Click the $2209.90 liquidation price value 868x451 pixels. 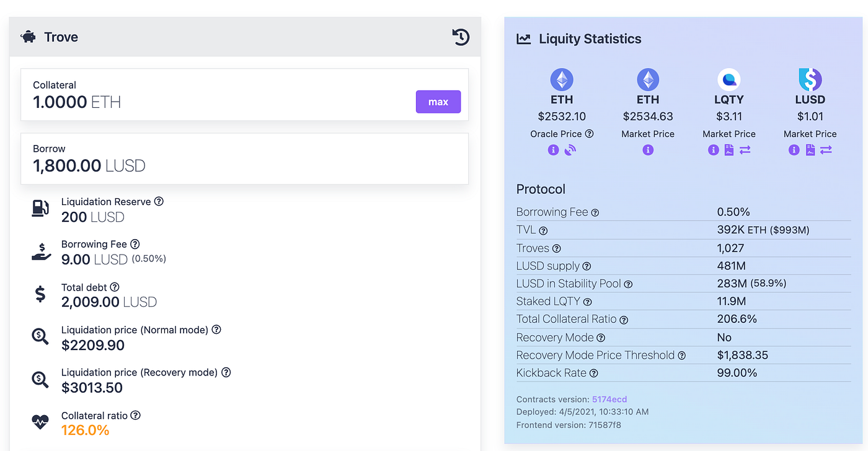[93, 345]
